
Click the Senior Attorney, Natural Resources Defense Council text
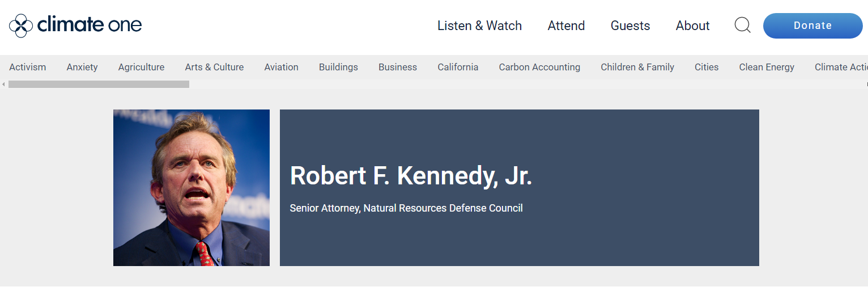point(406,208)
